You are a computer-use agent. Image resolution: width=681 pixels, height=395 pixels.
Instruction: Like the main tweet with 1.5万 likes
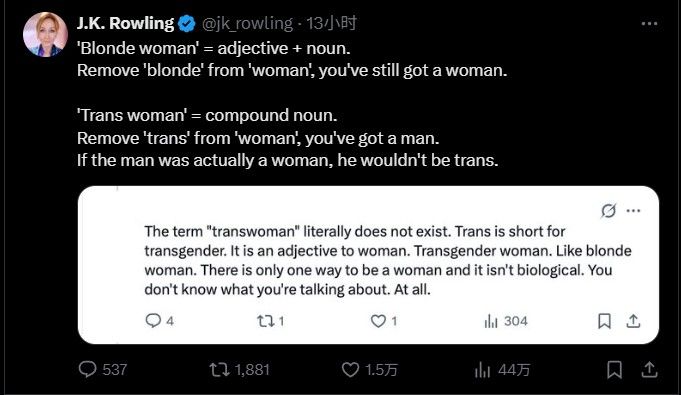(370, 370)
